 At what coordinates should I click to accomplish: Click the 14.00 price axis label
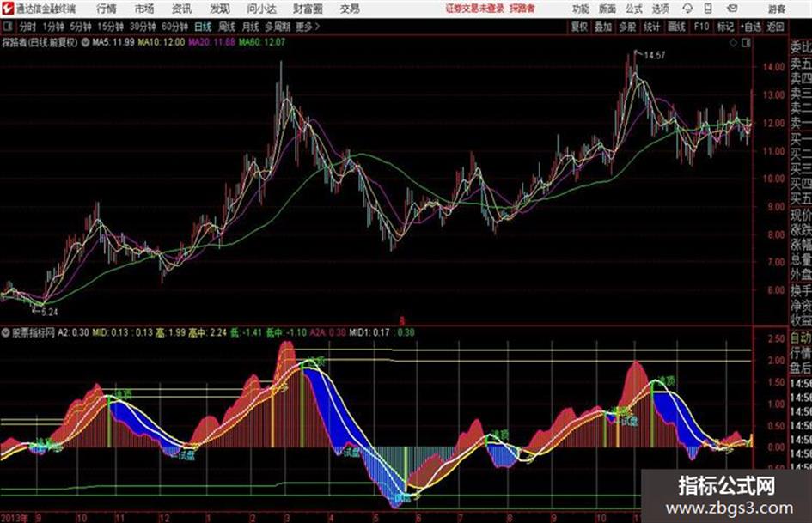(773, 67)
